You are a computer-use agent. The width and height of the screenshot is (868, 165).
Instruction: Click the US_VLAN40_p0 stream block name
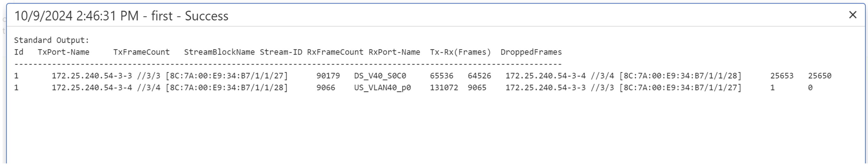(x=382, y=88)
